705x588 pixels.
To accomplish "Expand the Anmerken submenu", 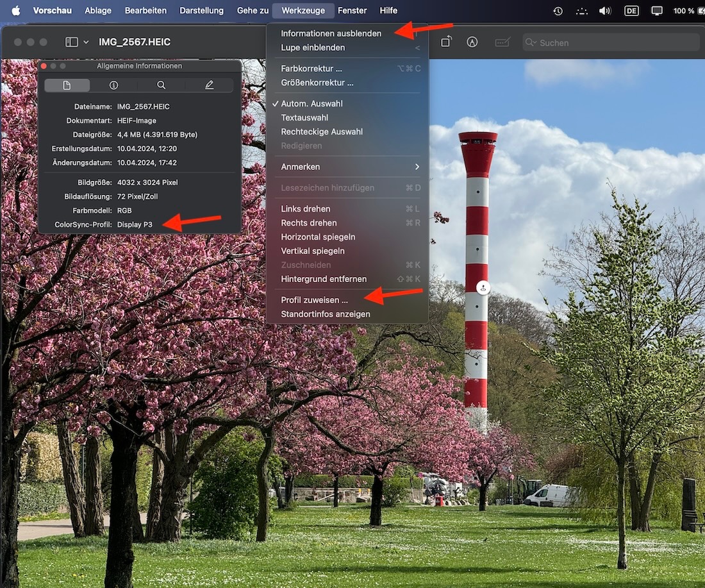I will tap(347, 167).
